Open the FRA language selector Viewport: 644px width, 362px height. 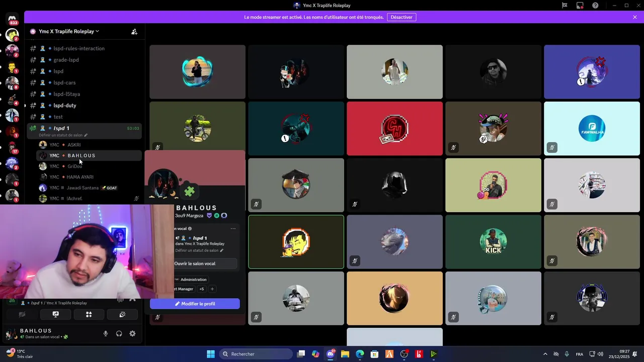(x=580, y=354)
